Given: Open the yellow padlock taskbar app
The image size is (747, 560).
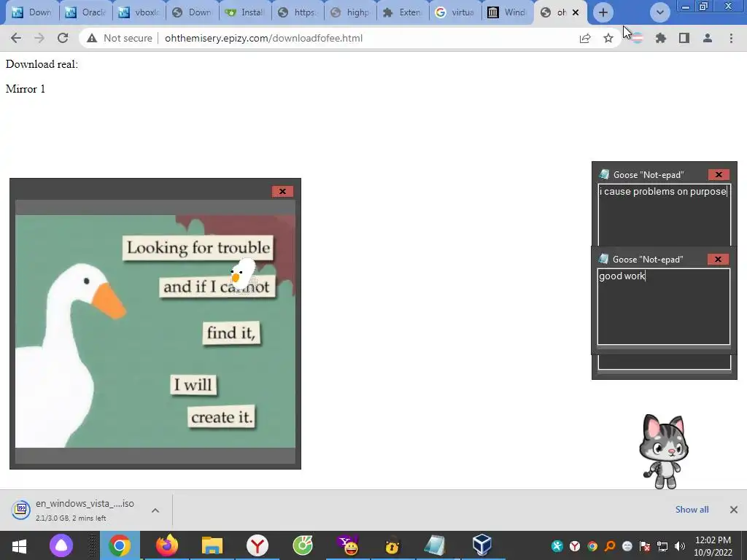Looking at the screenshot, I should click(x=392, y=545).
